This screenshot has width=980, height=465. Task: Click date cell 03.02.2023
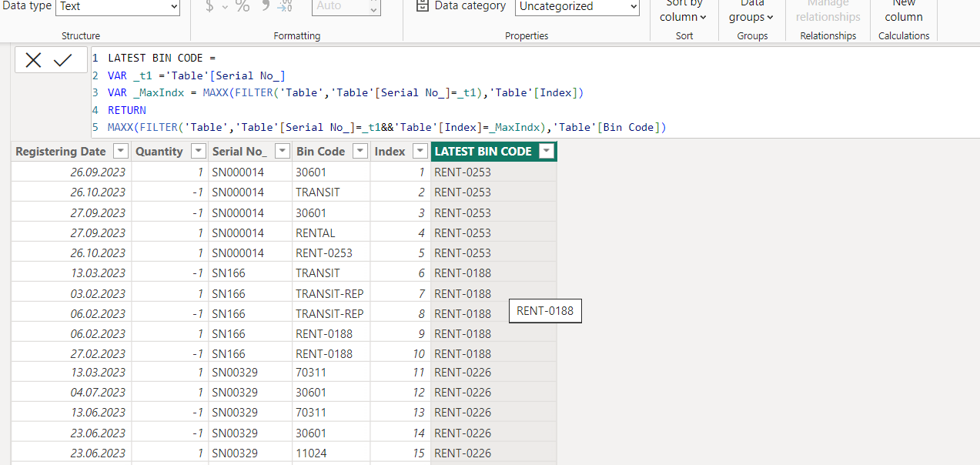click(x=71, y=293)
